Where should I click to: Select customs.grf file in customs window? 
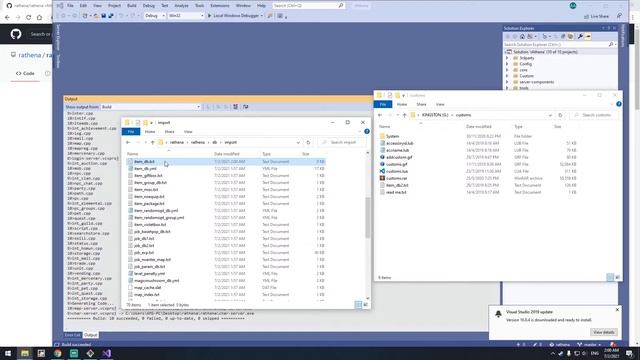point(478,164)
